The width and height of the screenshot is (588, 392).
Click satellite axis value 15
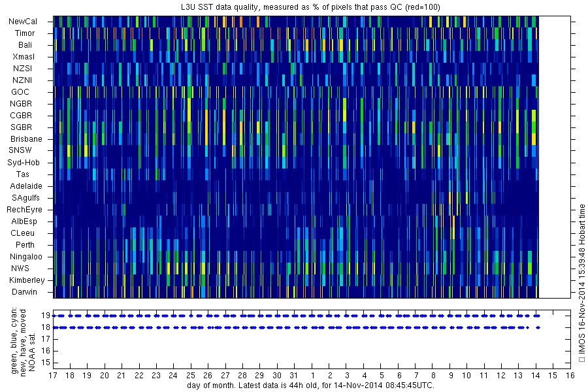click(x=46, y=363)
